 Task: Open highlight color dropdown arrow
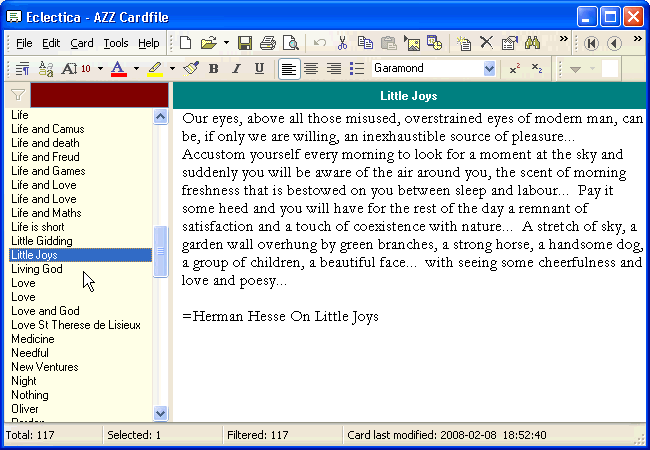[172, 69]
